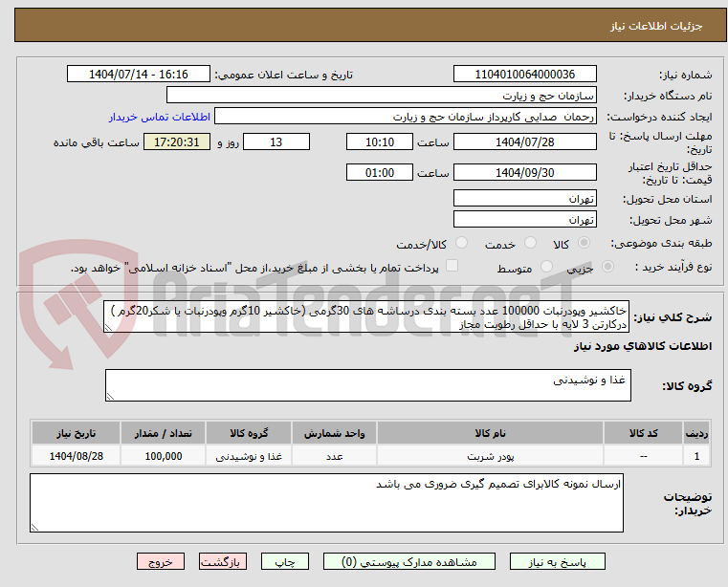Select the کالا radio button
Screen dimensions: 728x587
point(584,242)
